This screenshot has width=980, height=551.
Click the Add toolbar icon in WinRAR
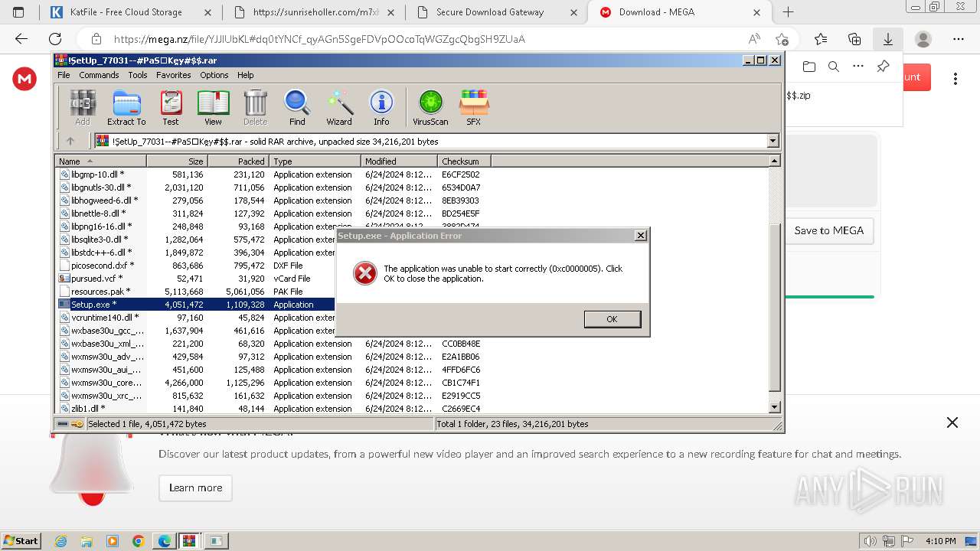coord(83,107)
